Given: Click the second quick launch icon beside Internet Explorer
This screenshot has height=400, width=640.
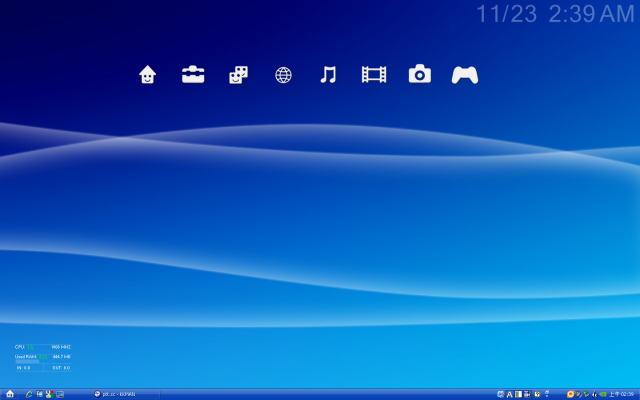Looking at the screenshot, I should click(40, 394).
